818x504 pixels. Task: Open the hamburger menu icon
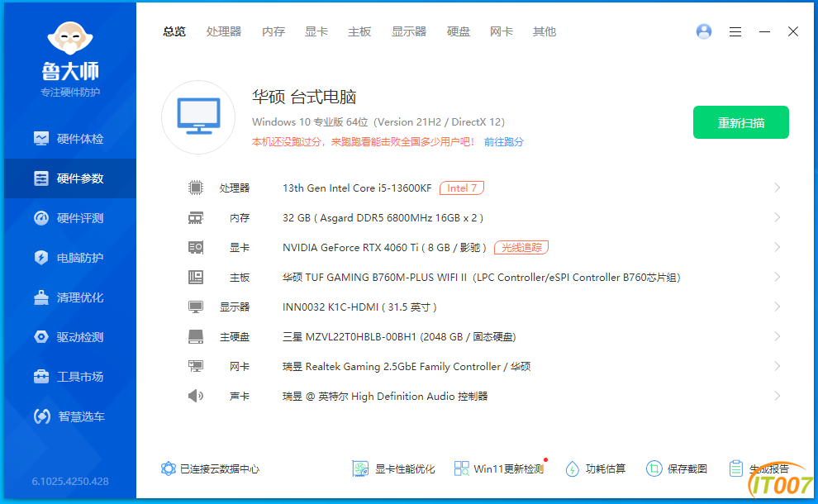735,32
